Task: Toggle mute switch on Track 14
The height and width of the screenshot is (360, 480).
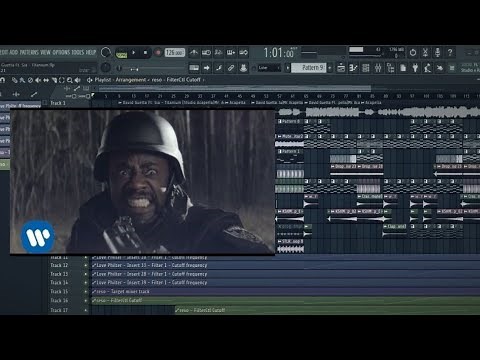Action: 86,283
